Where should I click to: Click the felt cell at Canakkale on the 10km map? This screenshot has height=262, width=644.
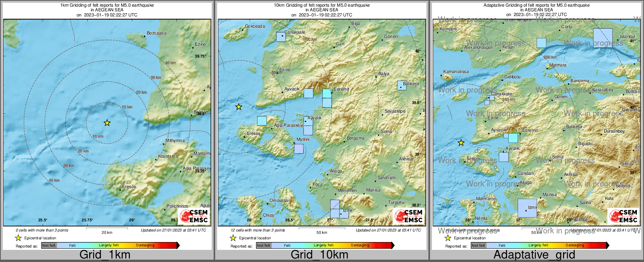click(281, 37)
